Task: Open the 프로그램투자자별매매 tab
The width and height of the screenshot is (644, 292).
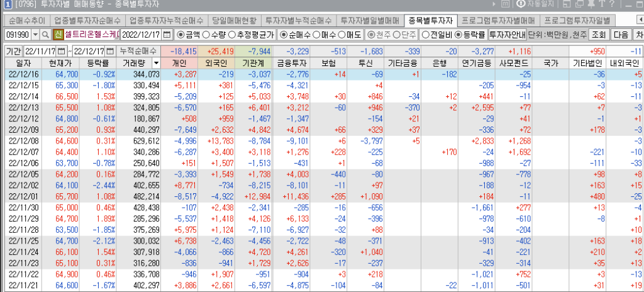Action: coord(497,20)
